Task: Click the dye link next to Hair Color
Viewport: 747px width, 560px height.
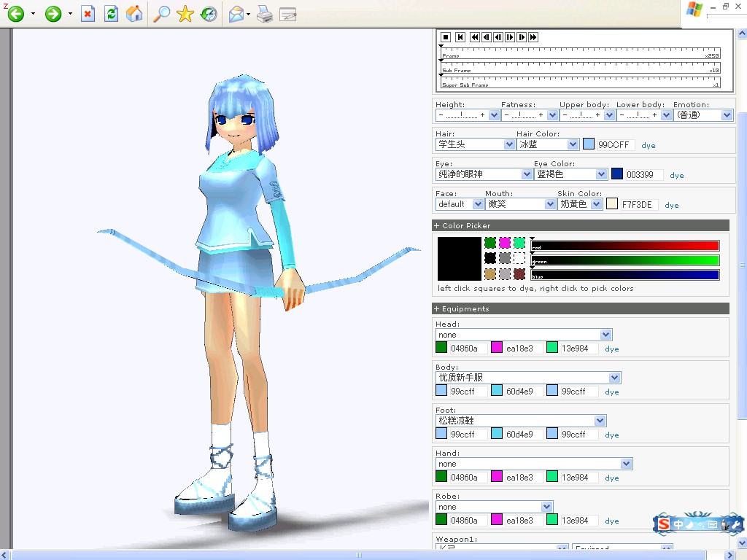Action: click(x=649, y=145)
